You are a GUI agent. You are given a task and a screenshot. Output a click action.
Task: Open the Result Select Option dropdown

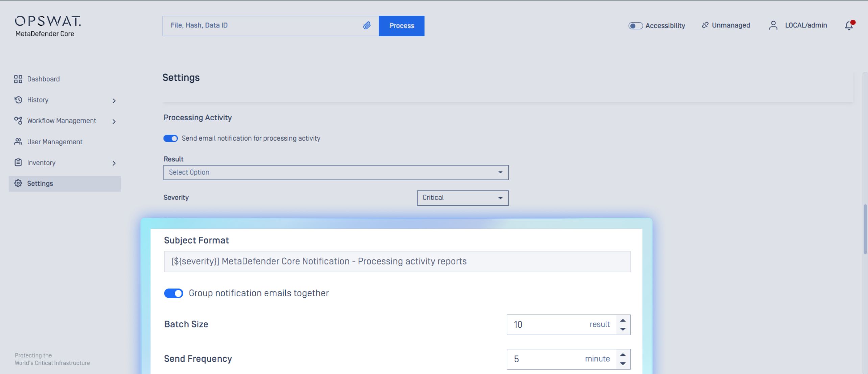click(x=336, y=172)
